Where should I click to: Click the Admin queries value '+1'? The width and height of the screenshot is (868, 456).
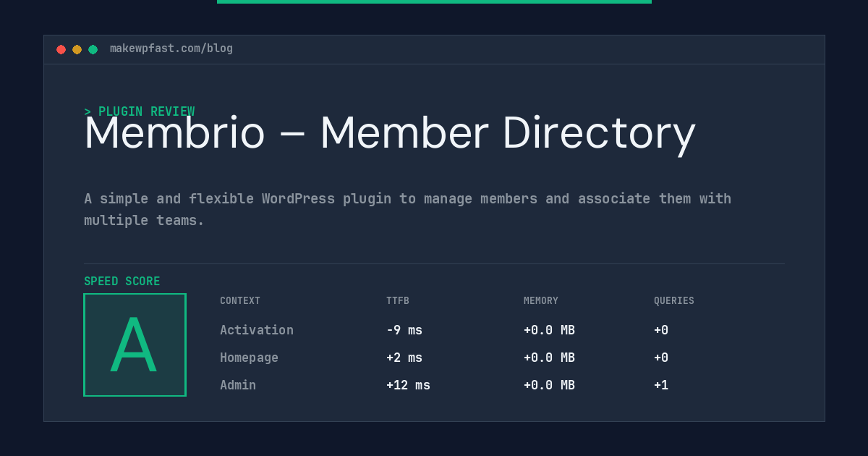click(661, 385)
